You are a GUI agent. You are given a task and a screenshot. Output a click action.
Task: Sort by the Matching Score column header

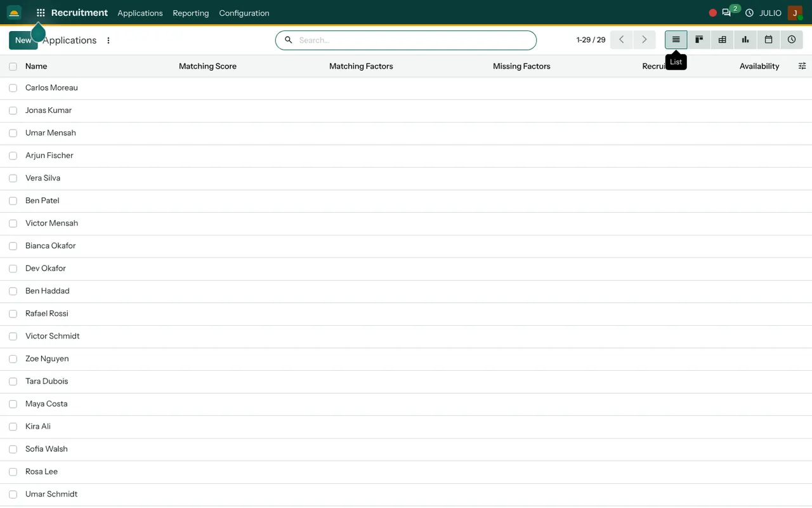click(207, 66)
